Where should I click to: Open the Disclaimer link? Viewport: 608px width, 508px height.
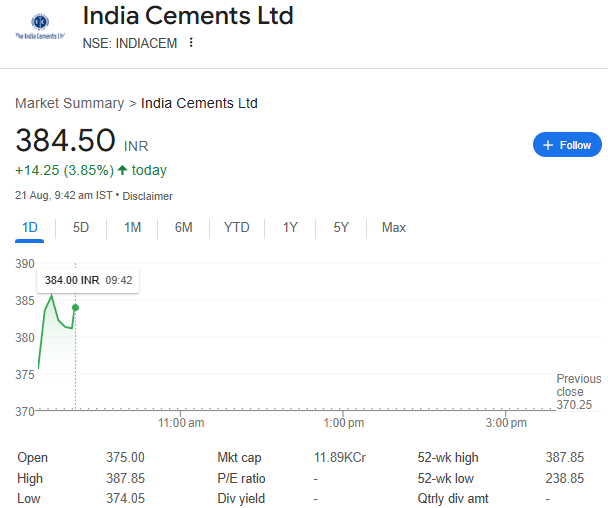click(x=148, y=196)
